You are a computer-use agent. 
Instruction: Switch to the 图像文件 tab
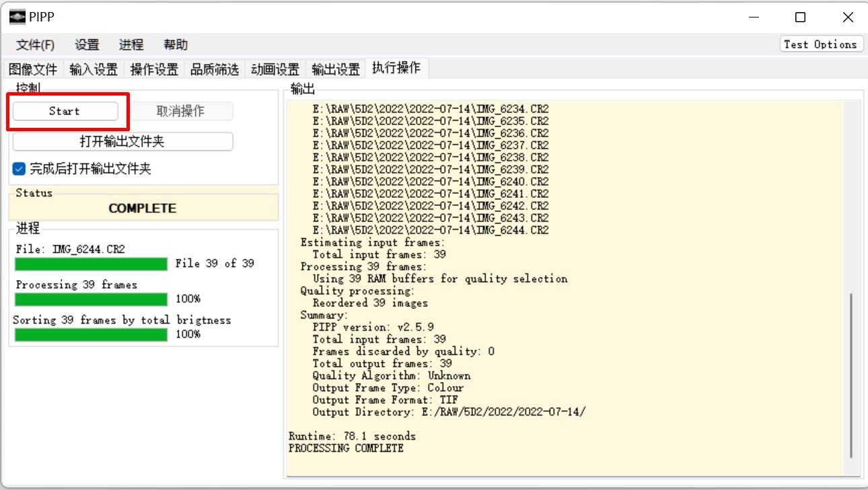pyautogui.click(x=33, y=69)
